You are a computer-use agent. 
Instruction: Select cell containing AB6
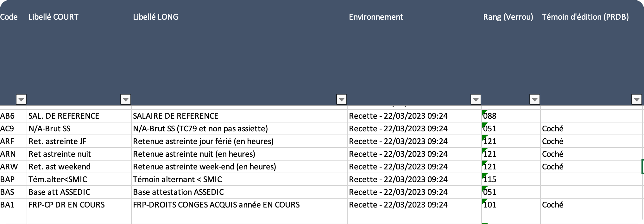[13, 116]
